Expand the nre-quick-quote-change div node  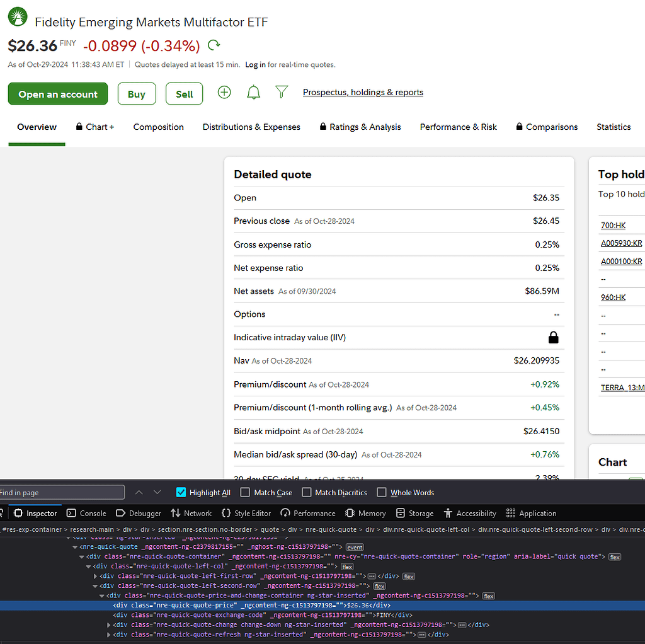pyautogui.click(x=109, y=625)
